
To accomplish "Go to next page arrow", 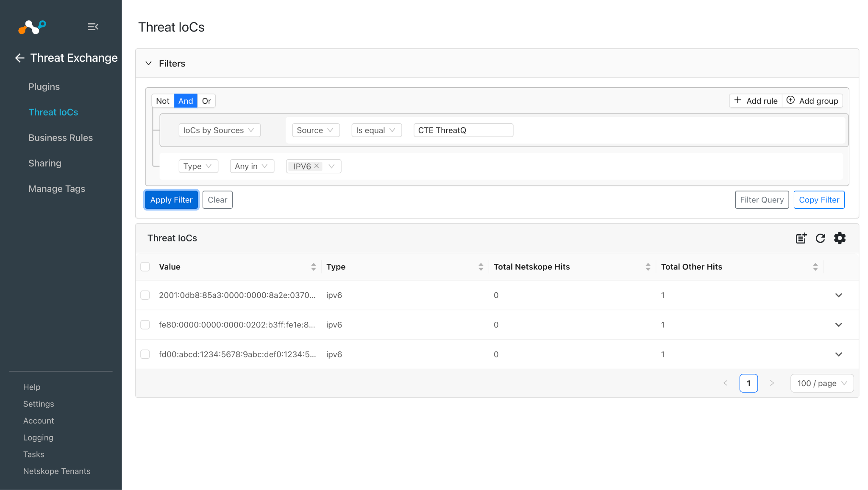I will [x=772, y=383].
